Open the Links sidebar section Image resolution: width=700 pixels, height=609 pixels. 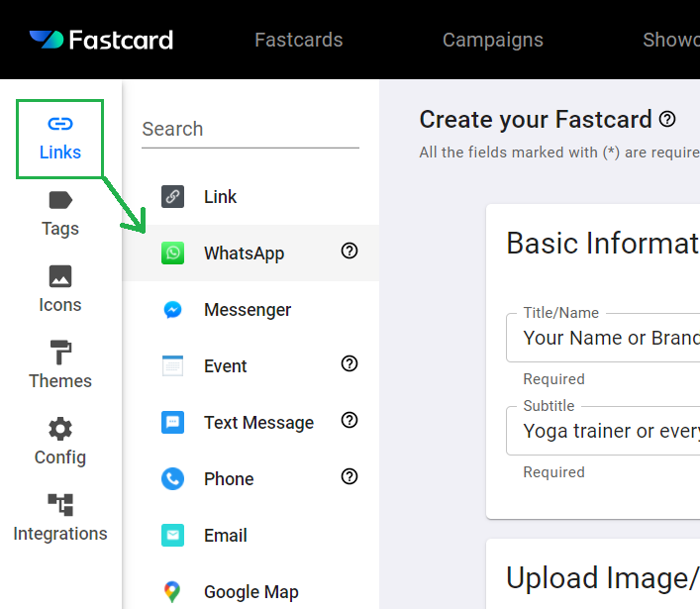point(59,140)
